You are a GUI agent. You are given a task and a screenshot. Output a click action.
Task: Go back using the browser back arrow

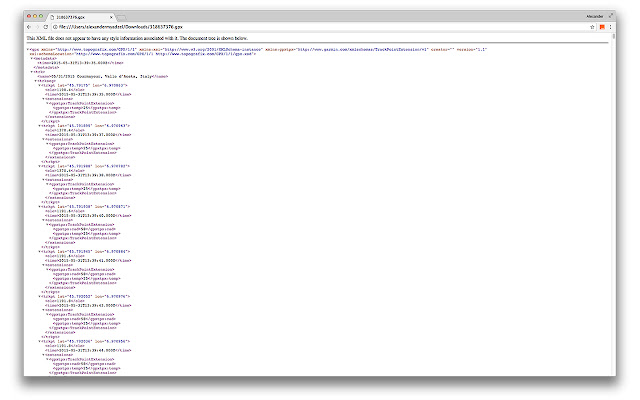29,27
